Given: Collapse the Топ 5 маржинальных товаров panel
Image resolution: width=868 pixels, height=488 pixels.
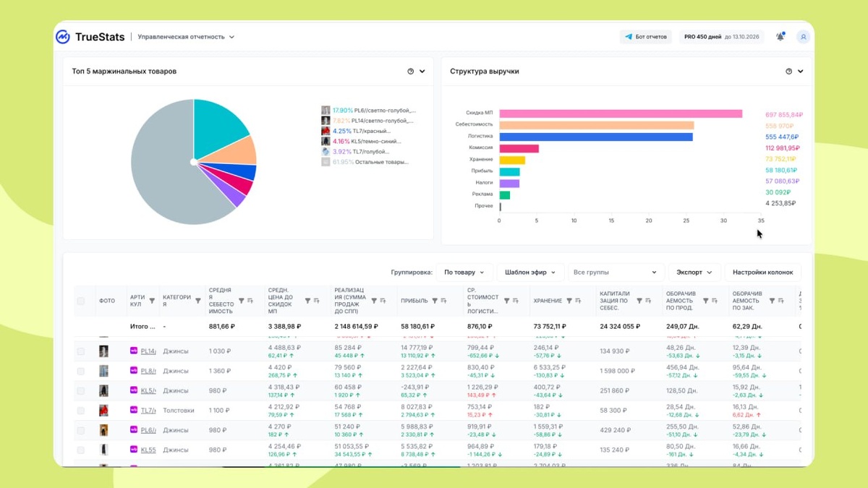Looking at the screenshot, I should point(422,72).
